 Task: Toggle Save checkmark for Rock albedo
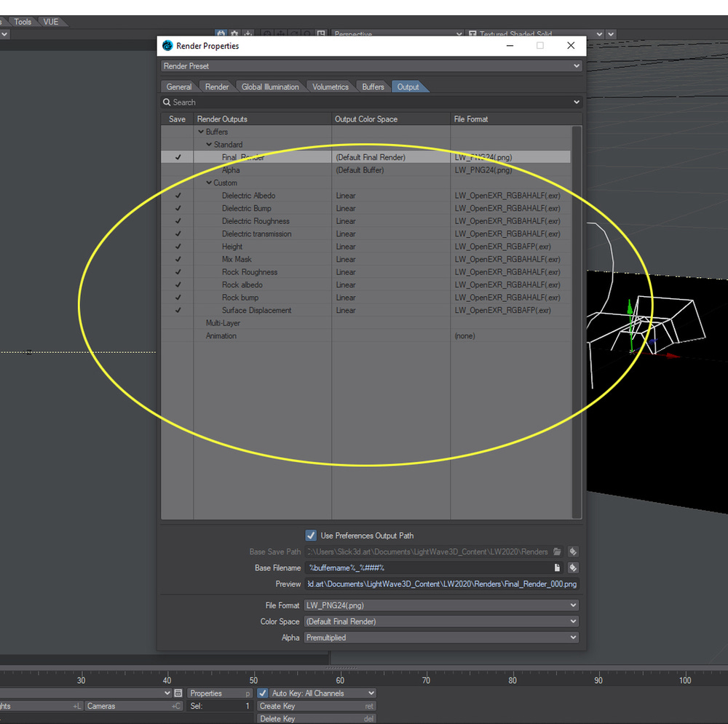coord(178,285)
